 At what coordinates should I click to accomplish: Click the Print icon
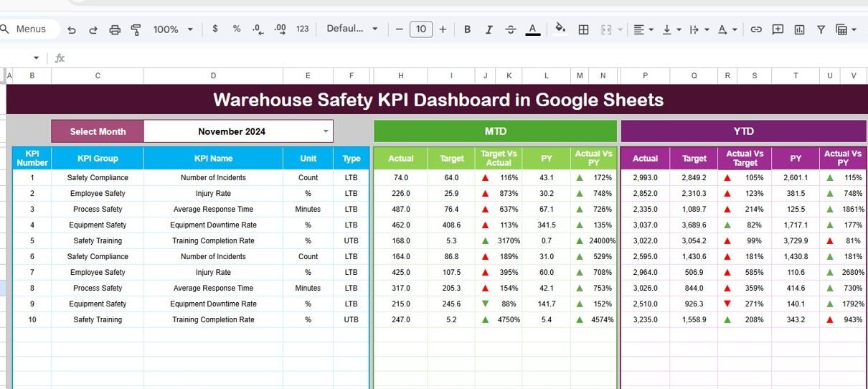(x=115, y=29)
